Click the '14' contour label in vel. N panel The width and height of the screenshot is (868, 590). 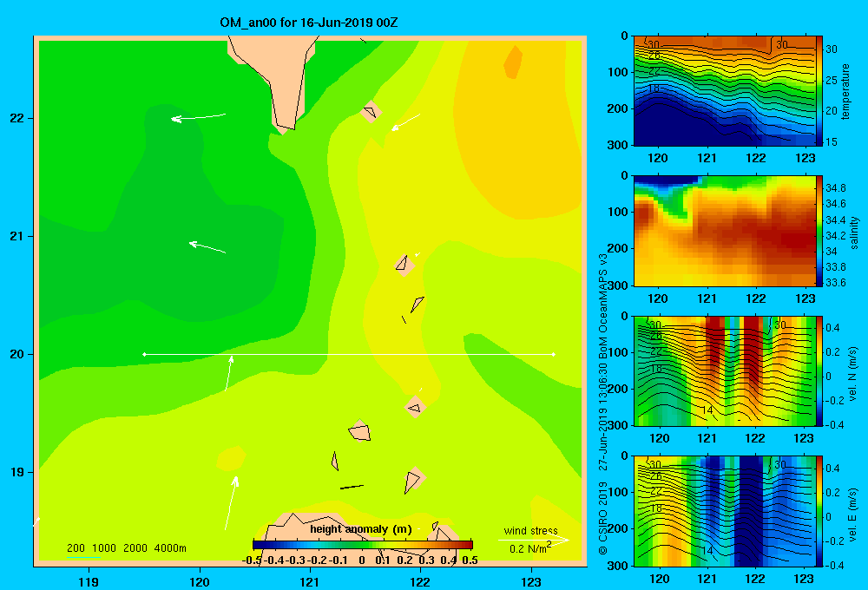tap(707, 410)
